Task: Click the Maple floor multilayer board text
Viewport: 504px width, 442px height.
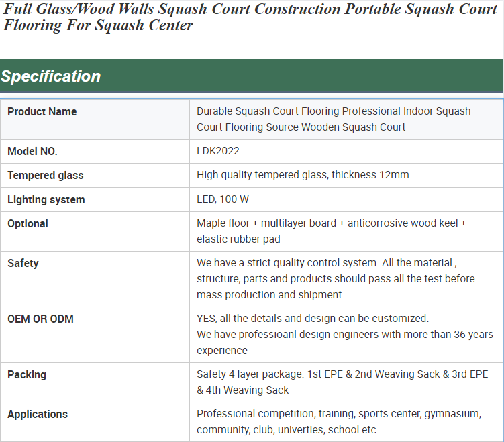Action: pyautogui.click(x=332, y=231)
